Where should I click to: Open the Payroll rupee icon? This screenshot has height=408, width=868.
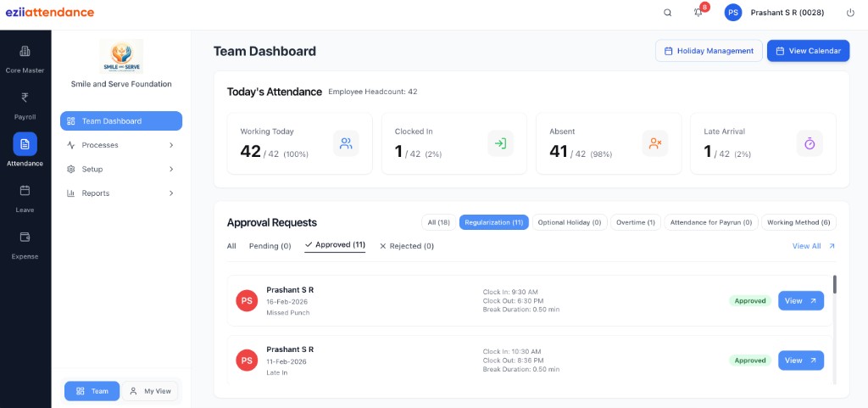[x=25, y=98]
